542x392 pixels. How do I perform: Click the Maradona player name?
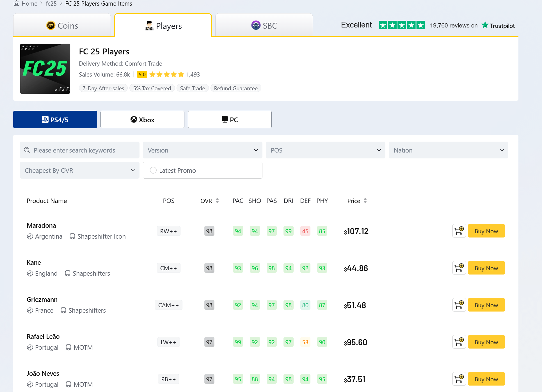coord(41,225)
